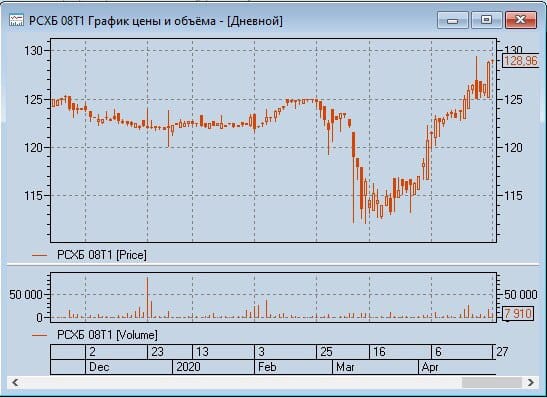Click the date 25 on time axis
Viewport: 547px width, 398px height.
326,352
